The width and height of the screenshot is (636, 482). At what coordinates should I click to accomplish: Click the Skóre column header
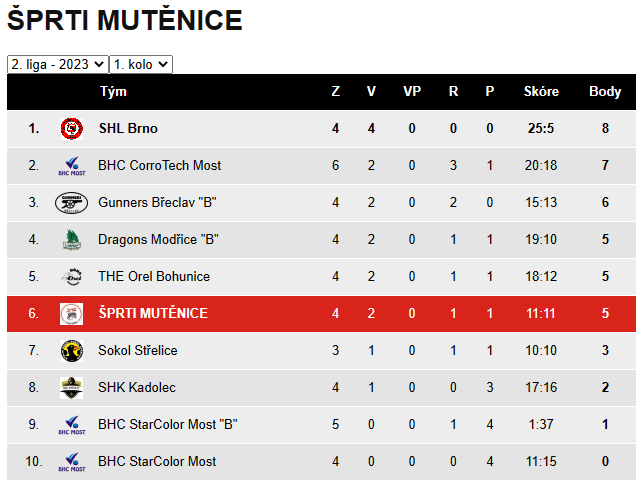[x=541, y=91]
